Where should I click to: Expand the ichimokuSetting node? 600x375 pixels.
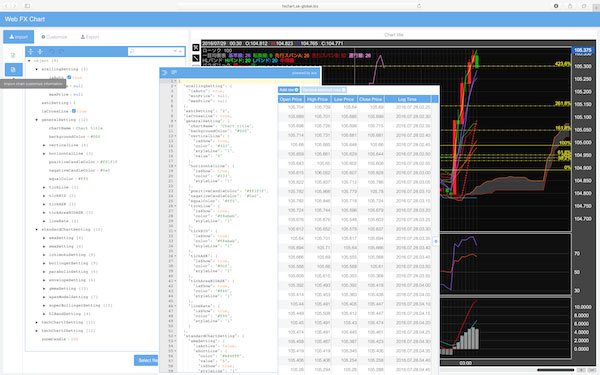(44, 255)
